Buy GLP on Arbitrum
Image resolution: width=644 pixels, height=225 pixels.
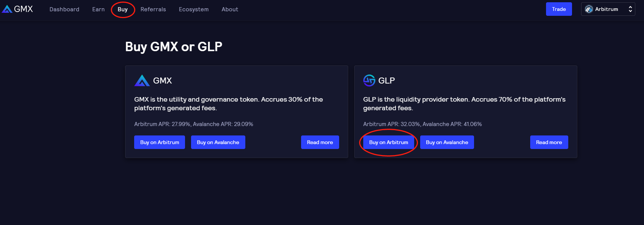pos(389,142)
